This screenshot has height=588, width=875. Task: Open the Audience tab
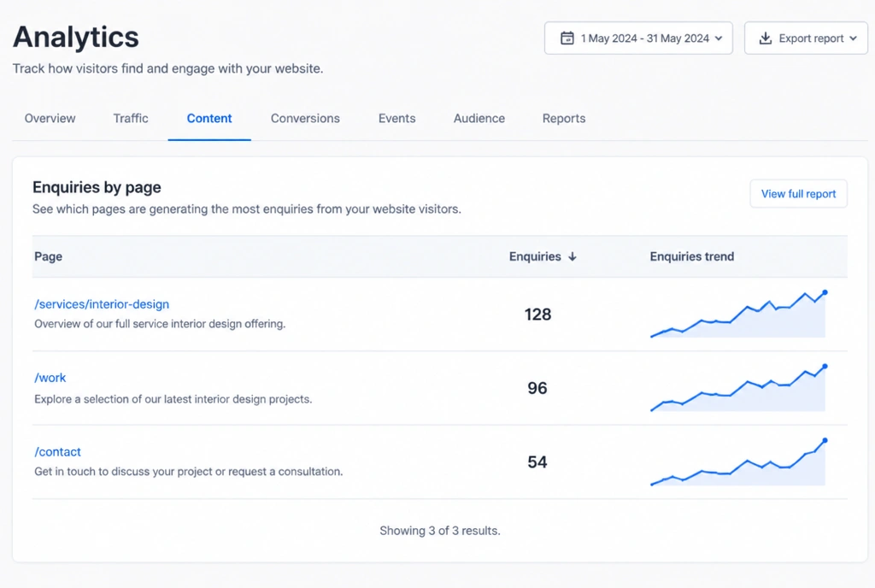click(479, 118)
